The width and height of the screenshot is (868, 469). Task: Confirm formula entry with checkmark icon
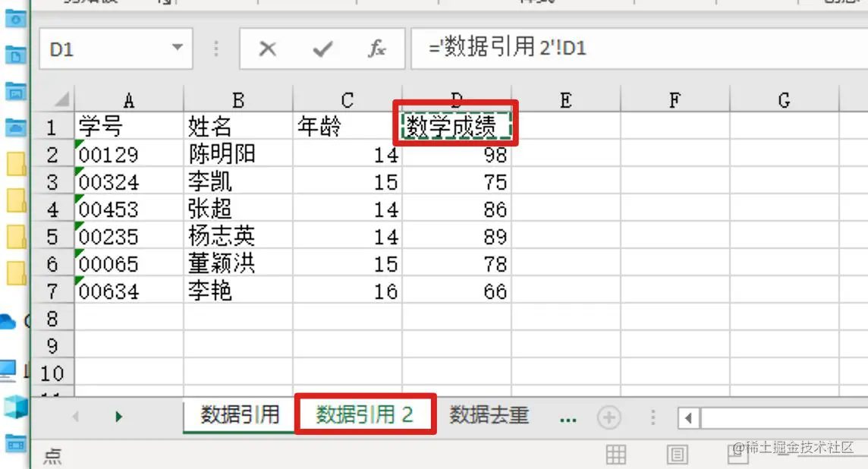[322, 49]
